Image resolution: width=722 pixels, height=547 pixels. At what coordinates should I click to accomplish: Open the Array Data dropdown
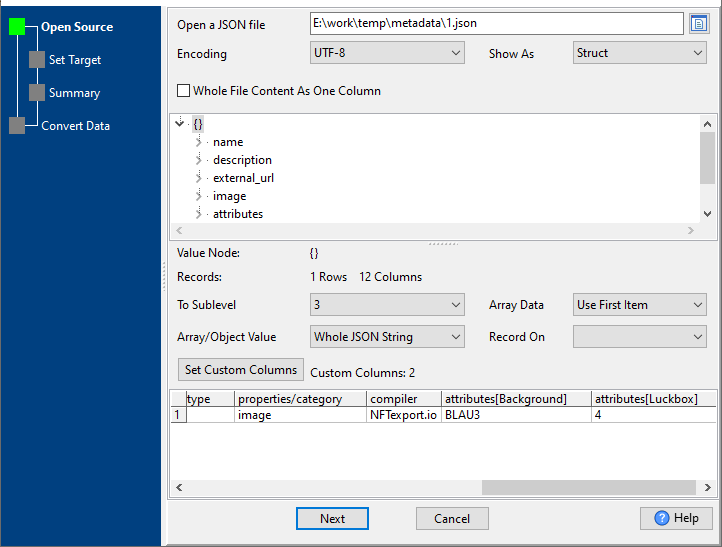click(639, 305)
